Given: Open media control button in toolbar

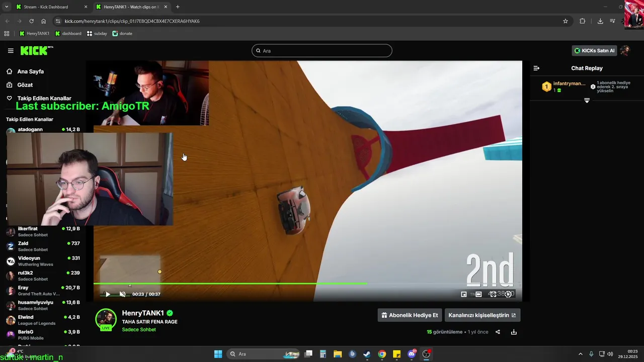Looking at the screenshot, I should point(612,21).
